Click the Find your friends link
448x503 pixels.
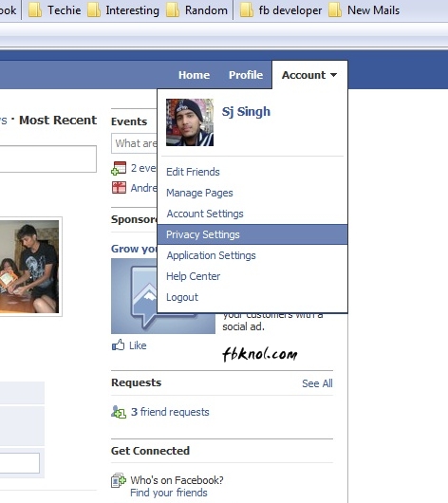pyautogui.click(x=169, y=493)
